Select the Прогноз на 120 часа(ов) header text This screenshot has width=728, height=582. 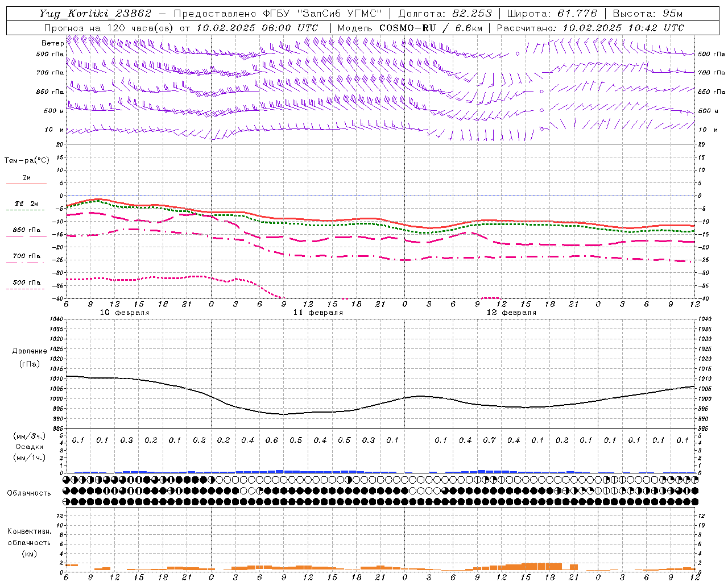[110, 28]
